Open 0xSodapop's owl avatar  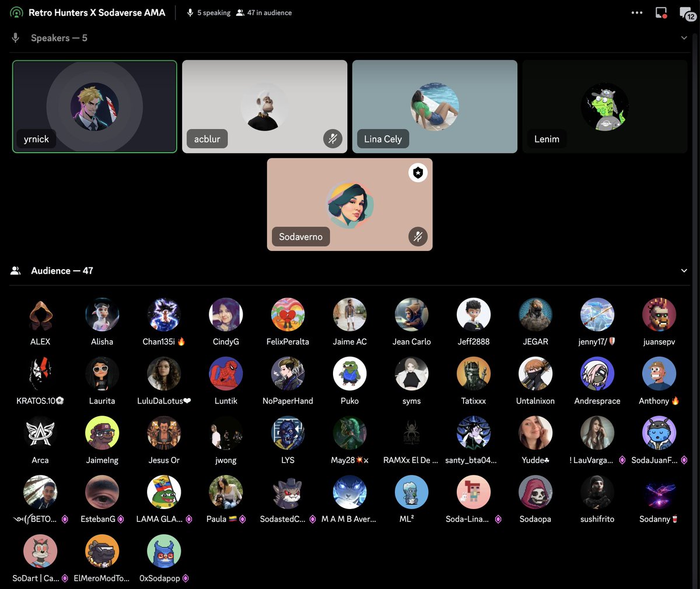[x=164, y=551]
